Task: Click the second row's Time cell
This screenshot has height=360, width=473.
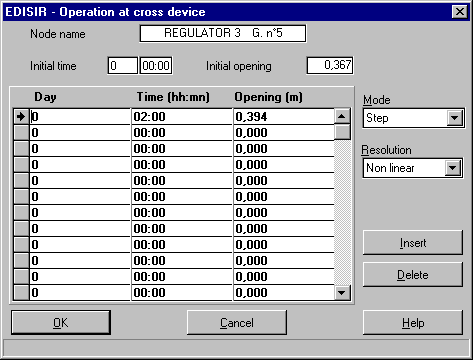Action: click(x=182, y=132)
